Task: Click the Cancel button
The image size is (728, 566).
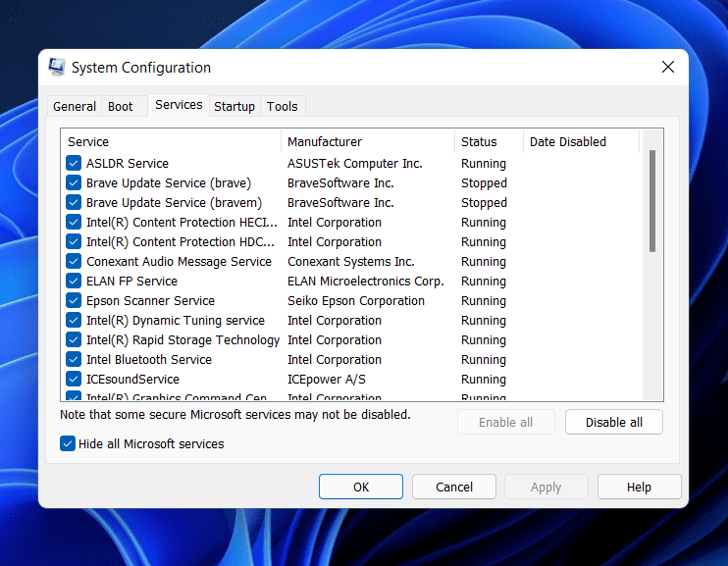Action: [454, 487]
